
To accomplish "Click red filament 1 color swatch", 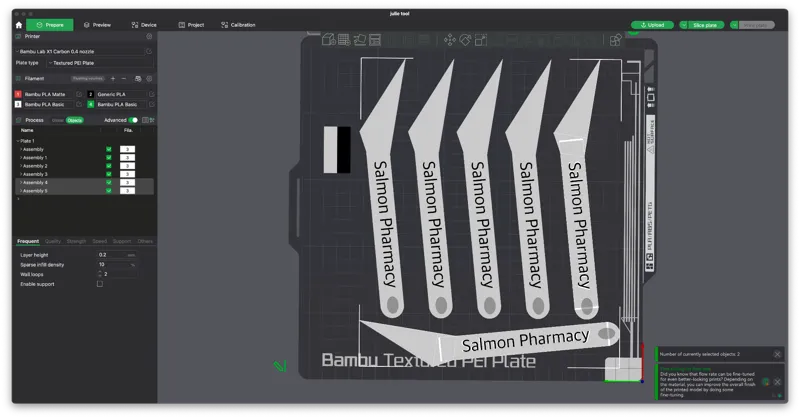I will 18,94.
